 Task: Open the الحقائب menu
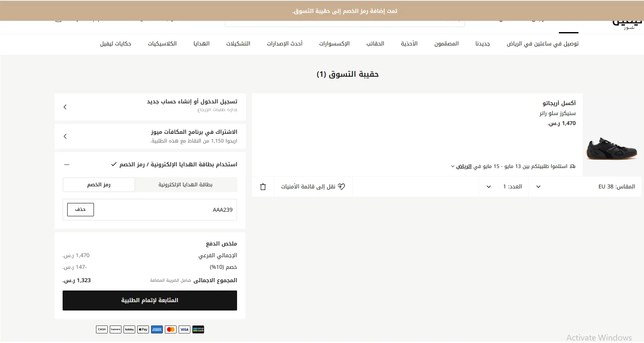[375, 44]
